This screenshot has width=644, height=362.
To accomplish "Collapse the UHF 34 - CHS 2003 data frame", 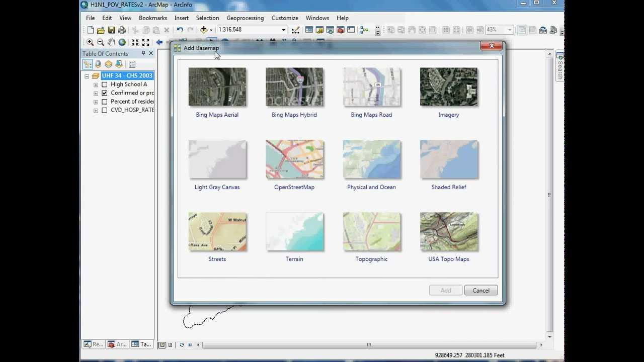I will coord(87,76).
